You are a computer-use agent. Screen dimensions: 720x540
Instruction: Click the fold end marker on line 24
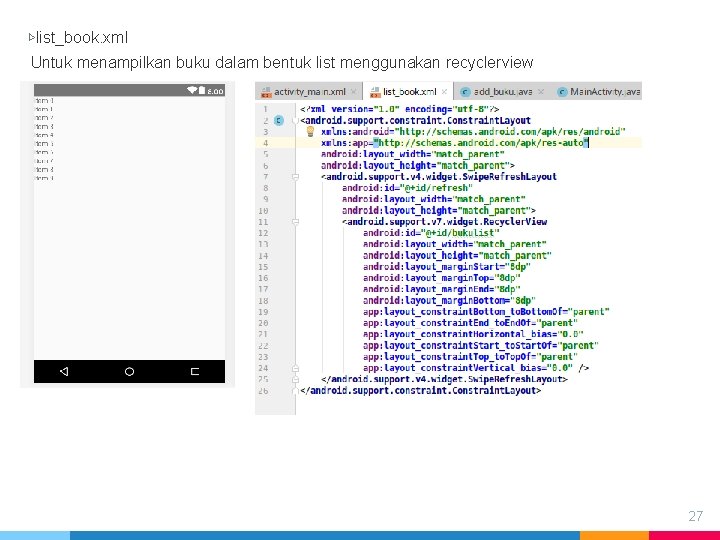[296, 368]
